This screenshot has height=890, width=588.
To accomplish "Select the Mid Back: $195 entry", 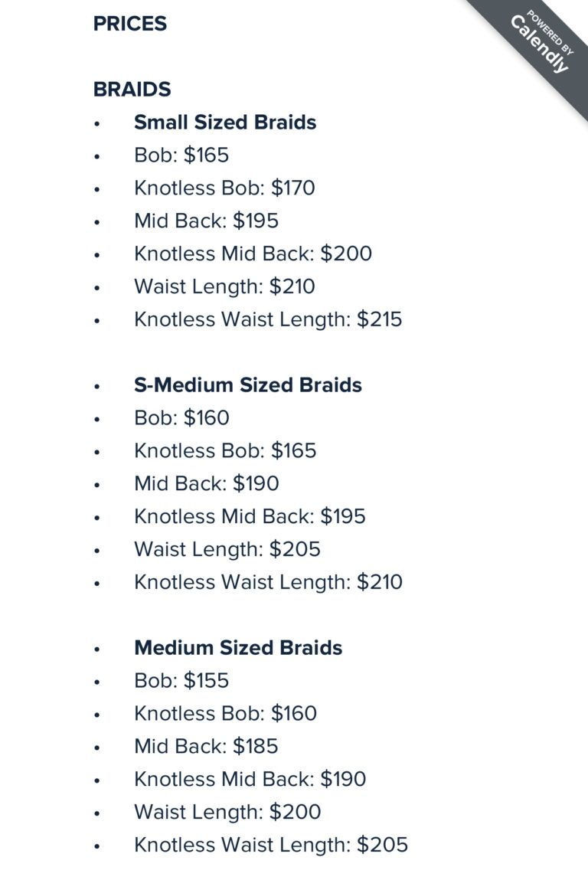I will click(206, 221).
